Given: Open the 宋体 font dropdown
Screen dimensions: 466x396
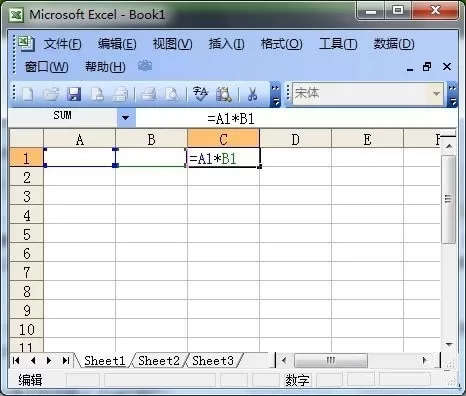Looking at the screenshot, I should [436, 94].
